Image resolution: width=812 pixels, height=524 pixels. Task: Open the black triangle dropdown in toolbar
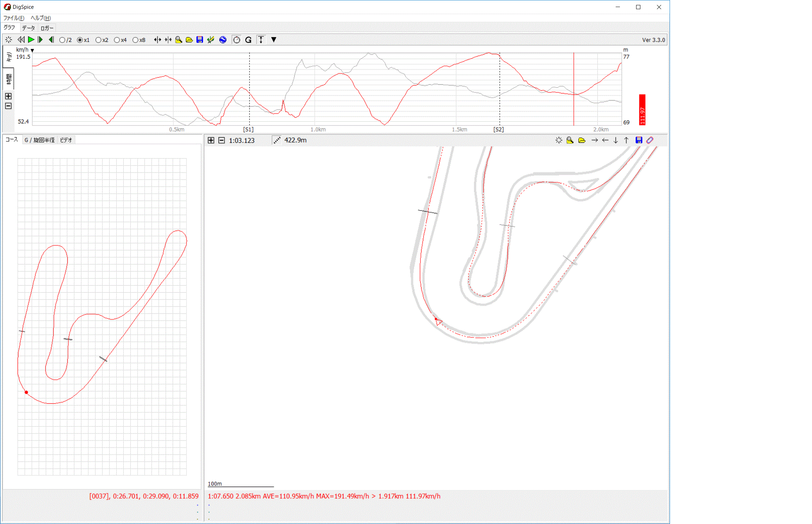coord(273,40)
